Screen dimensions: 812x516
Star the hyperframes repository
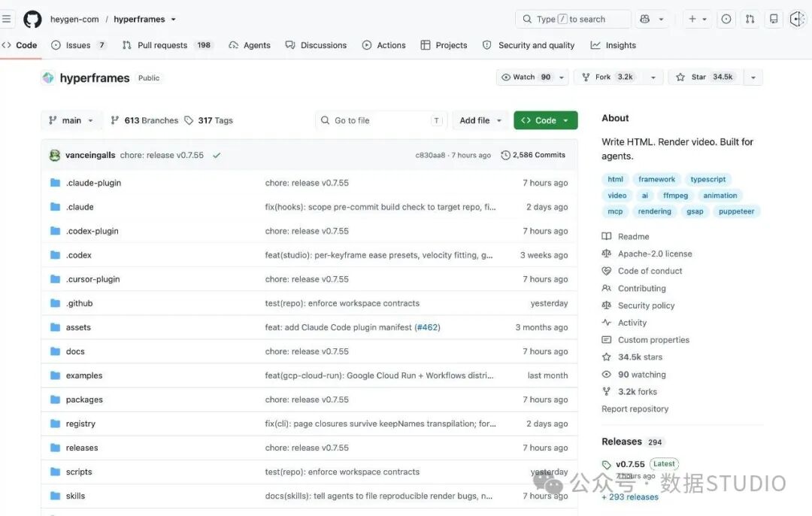click(706, 77)
